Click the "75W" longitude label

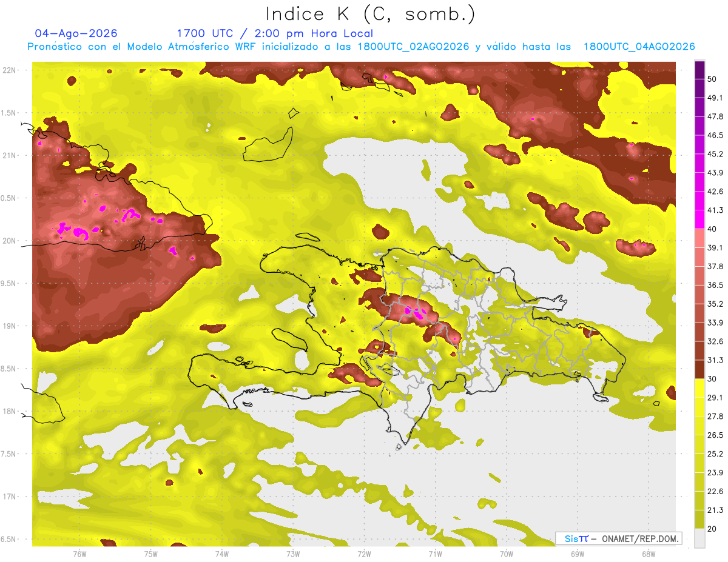(151, 554)
